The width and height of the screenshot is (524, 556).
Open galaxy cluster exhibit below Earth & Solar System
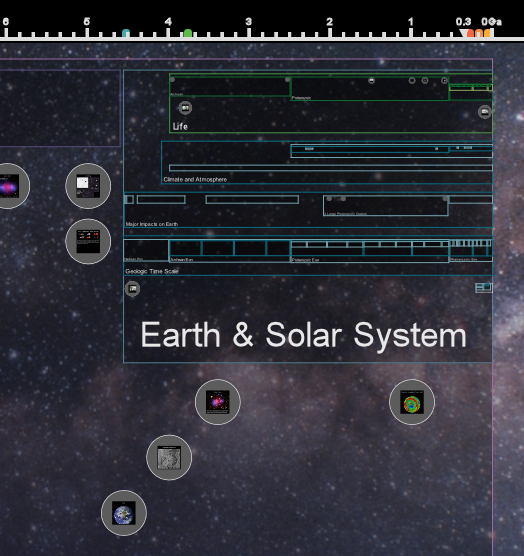[218, 402]
